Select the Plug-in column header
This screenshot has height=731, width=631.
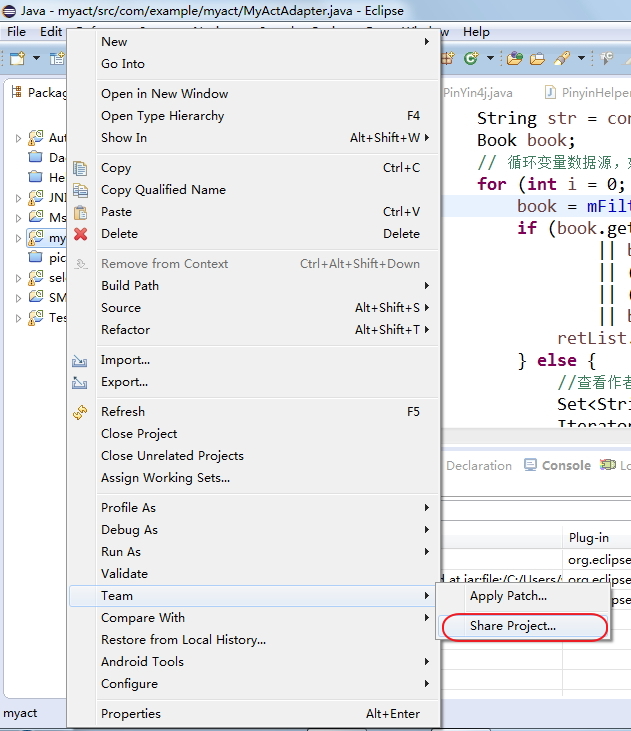tap(589, 537)
